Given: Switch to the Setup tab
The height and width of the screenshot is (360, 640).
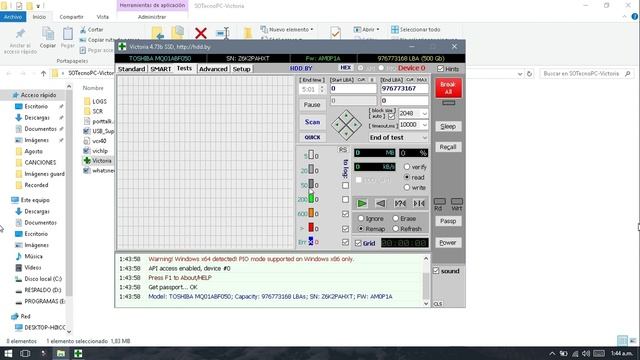Looking at the screenshot, I should click(x=241, y=69).
